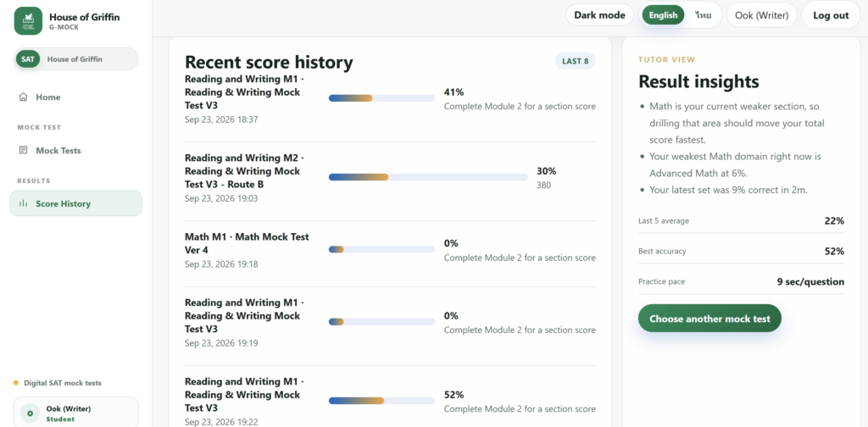Open Math M1 Math Mock Test Ver 4 entry
868x427 pixels.
click(390, 250)
